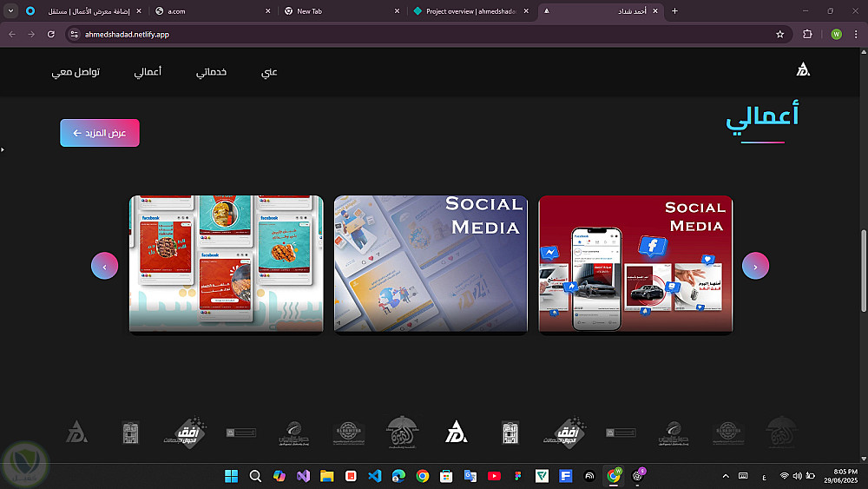Viewport: 868px width, 489px height.
Task: Click the bright white AD logo in the clients strip
Action: pos(457,432)
